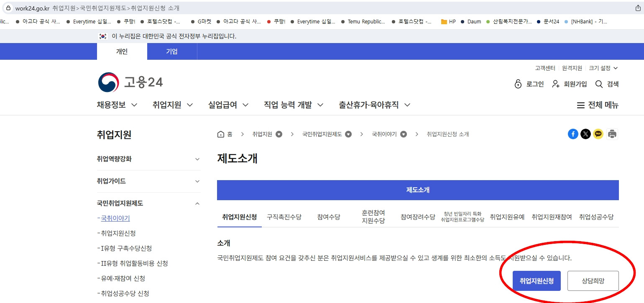The width and height of the screenshot is (644, 303).
Task: Open 유예·재참여 신청 sidebar link
Action: pos(123,278)
